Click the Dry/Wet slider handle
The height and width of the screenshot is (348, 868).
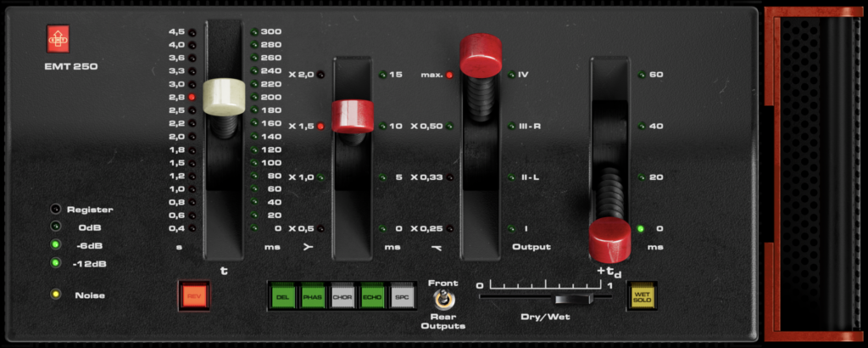click(x=574, y=300)
